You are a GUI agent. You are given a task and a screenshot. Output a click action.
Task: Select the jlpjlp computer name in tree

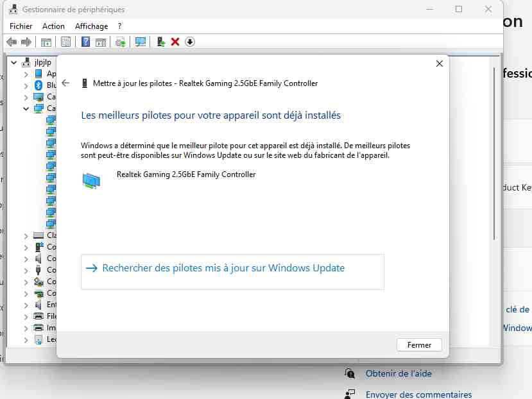(43, 62)
